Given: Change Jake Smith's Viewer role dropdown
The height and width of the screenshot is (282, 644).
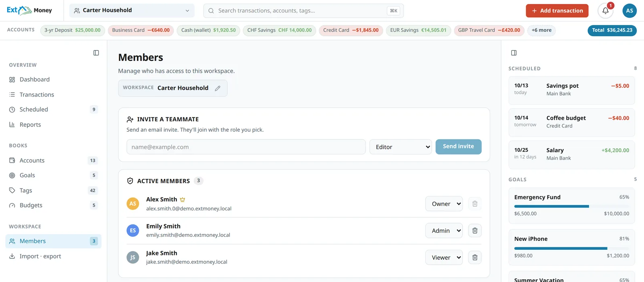Looking at the screenshot, I should [x=444, y=257].
